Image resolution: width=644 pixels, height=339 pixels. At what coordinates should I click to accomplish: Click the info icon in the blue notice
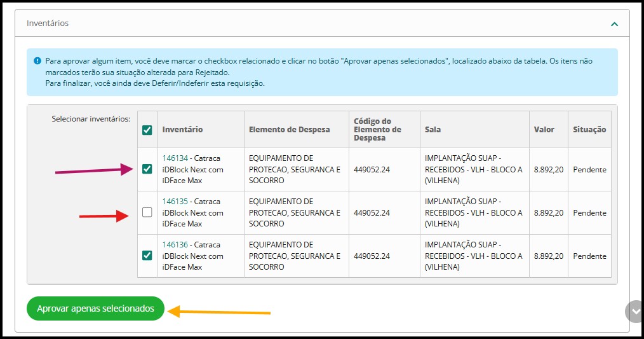[38, 61]
